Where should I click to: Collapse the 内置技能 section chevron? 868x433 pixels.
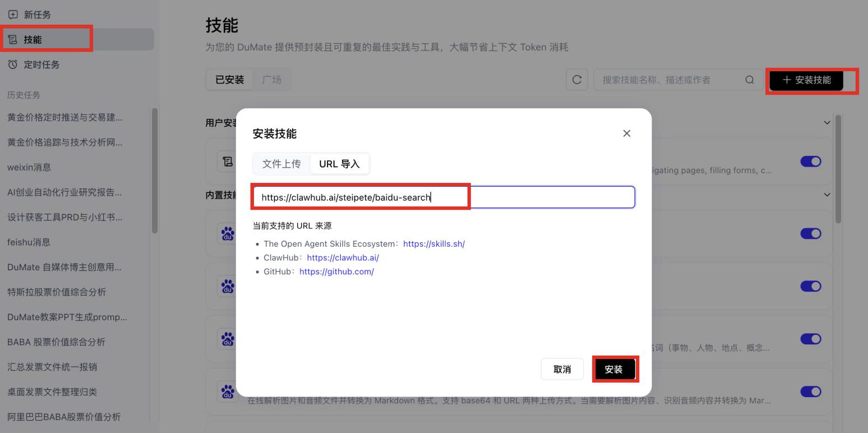(x=827, y=194)
